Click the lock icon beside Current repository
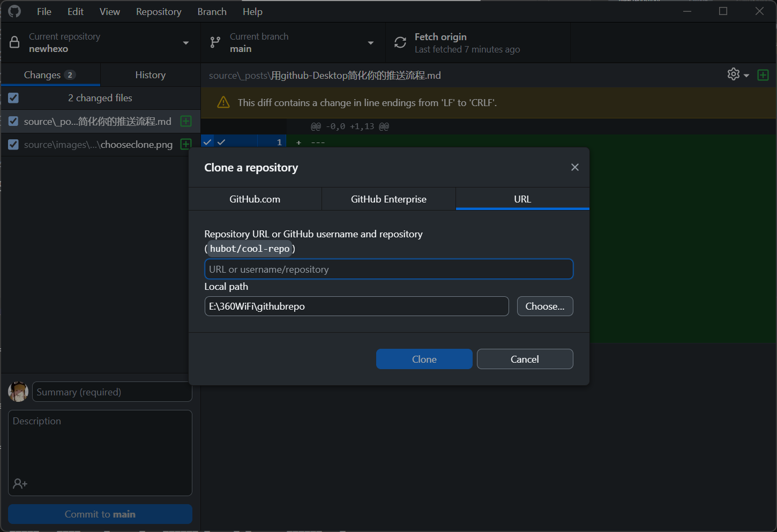The image size is (777, 532). [x=14, y=42]
